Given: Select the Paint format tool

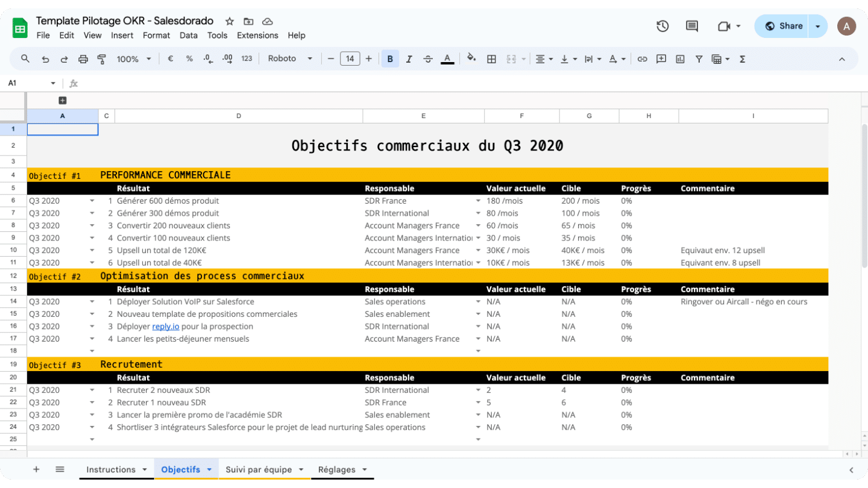Looking at the screenshot, I should 102,59.
